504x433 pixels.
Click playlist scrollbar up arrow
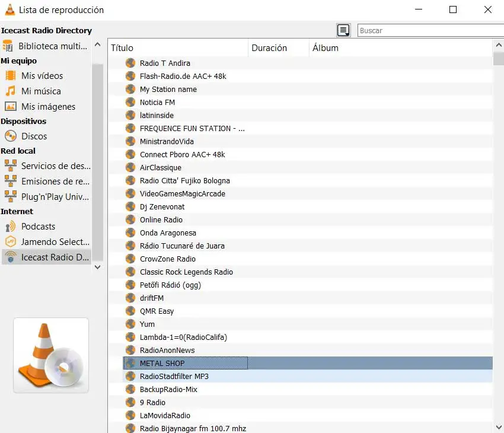[x=499, y=45]
